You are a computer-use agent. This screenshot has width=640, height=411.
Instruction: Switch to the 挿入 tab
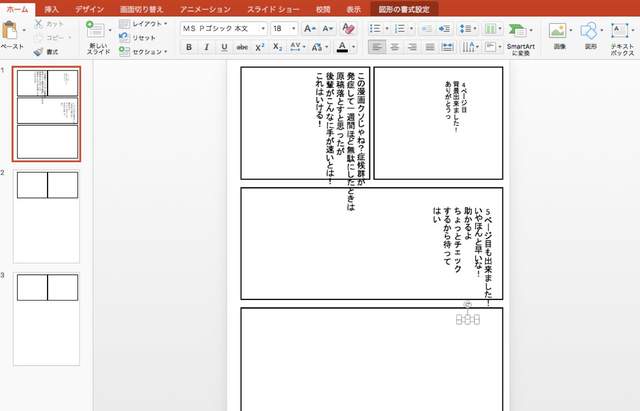(x=52, y=8)
